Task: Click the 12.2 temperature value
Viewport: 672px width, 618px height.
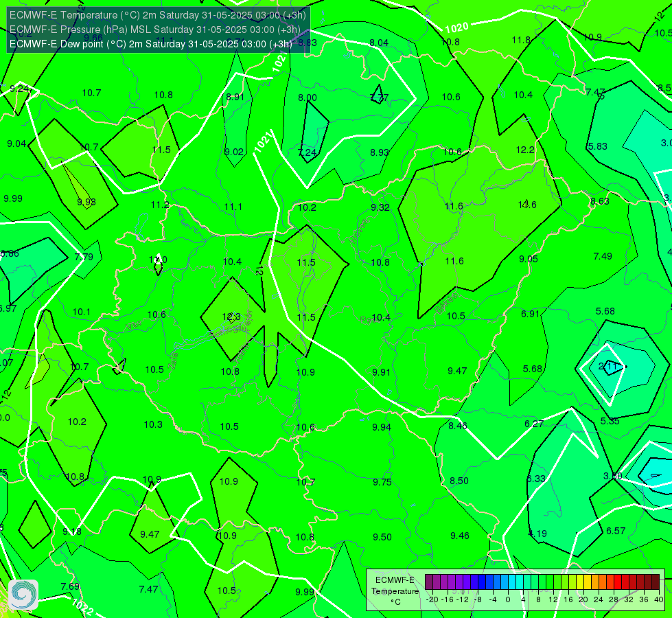Action: [525, 150]
